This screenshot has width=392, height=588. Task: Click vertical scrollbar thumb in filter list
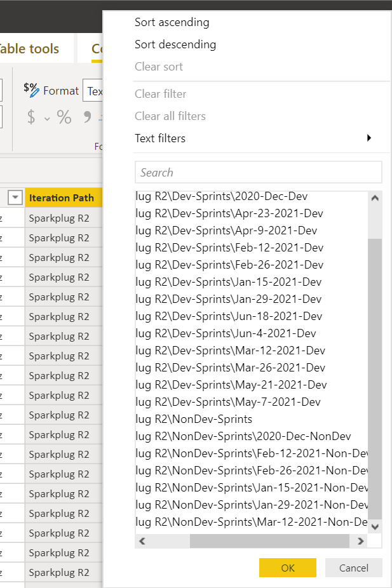(x=375, y=379)
